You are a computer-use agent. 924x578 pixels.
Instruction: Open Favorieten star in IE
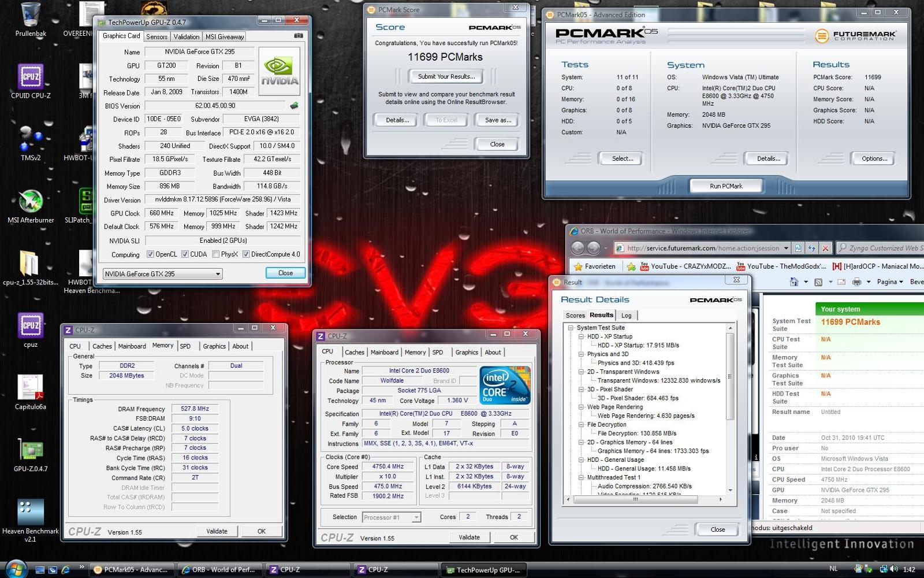595,266
